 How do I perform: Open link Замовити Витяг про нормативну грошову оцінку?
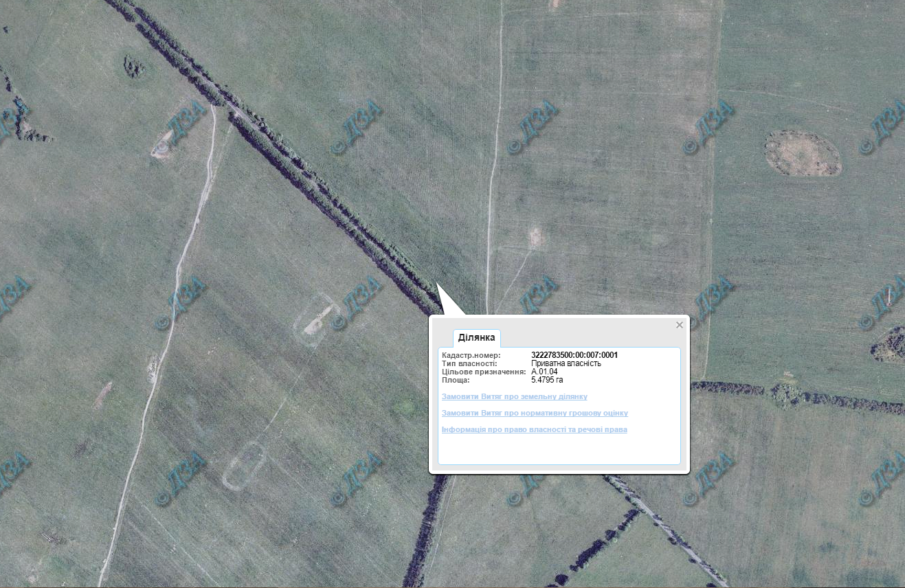coord(535,414)
